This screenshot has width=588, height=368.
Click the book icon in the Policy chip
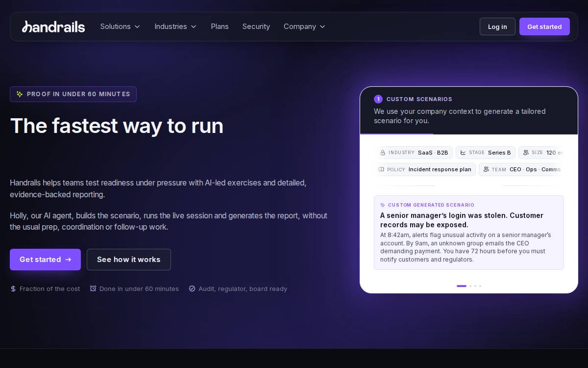click(x=381, y=169)
